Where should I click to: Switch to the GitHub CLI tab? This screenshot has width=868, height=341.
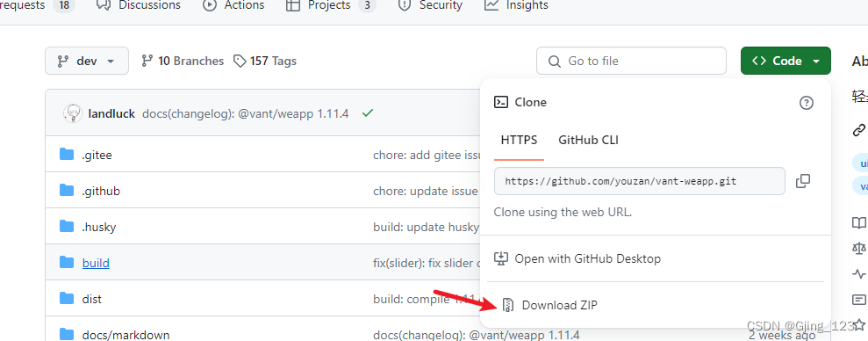588,140
